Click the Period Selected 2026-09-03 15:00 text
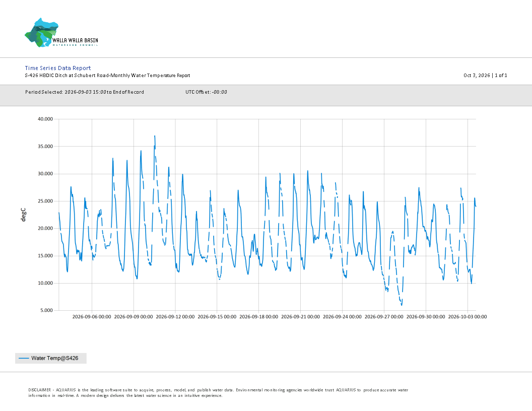The width and height of the screenshot is (532, 411). 85,92
